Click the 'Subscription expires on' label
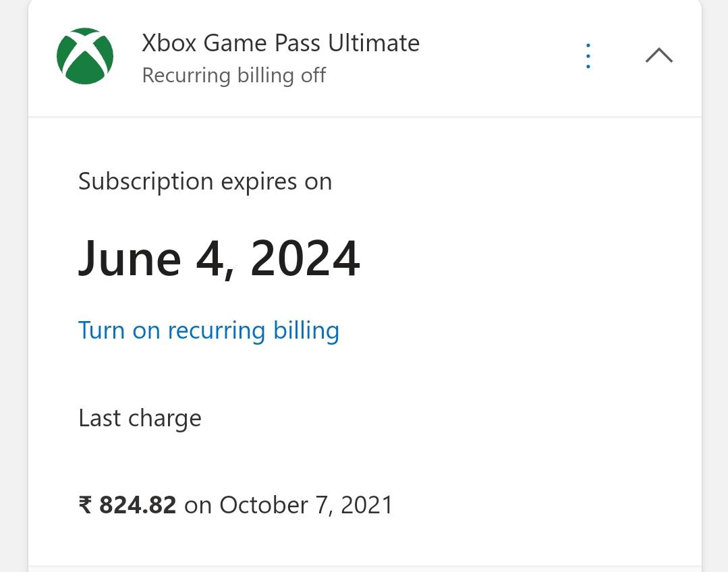 [x=205, y=181]
